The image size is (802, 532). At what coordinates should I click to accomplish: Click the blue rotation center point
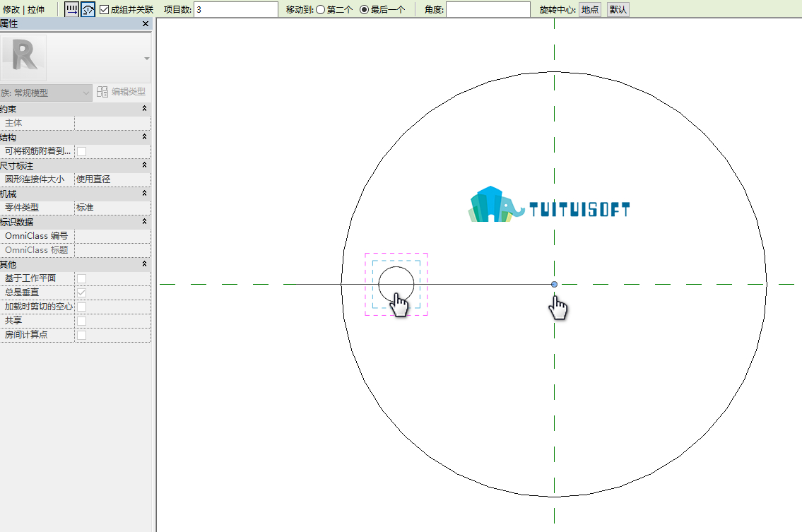[554, 285]
